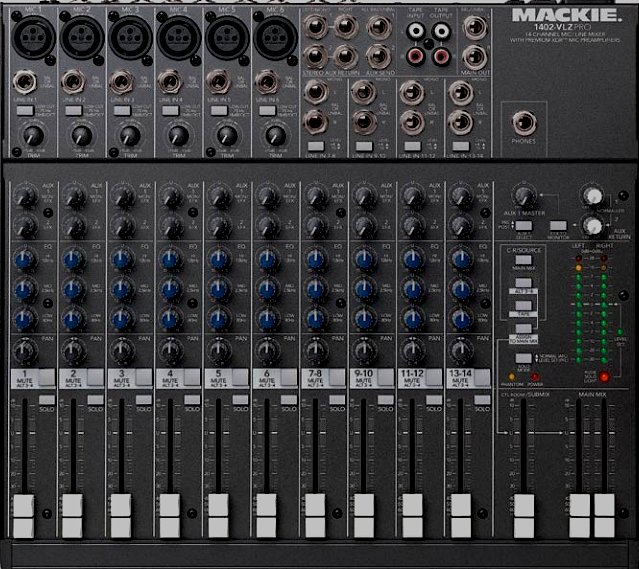
Task: Click channel 7-8 LOW EQ blue knob
Action: 315,319
